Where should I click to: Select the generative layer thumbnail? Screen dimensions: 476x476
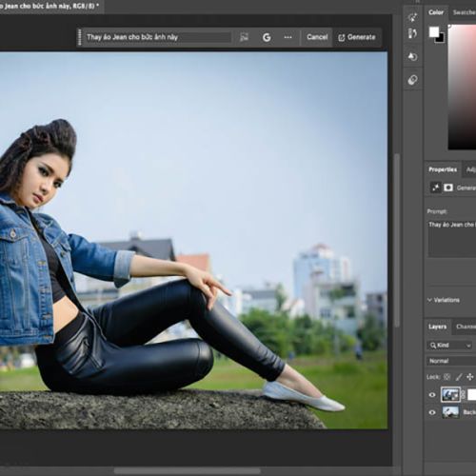[x=450, y=394]
